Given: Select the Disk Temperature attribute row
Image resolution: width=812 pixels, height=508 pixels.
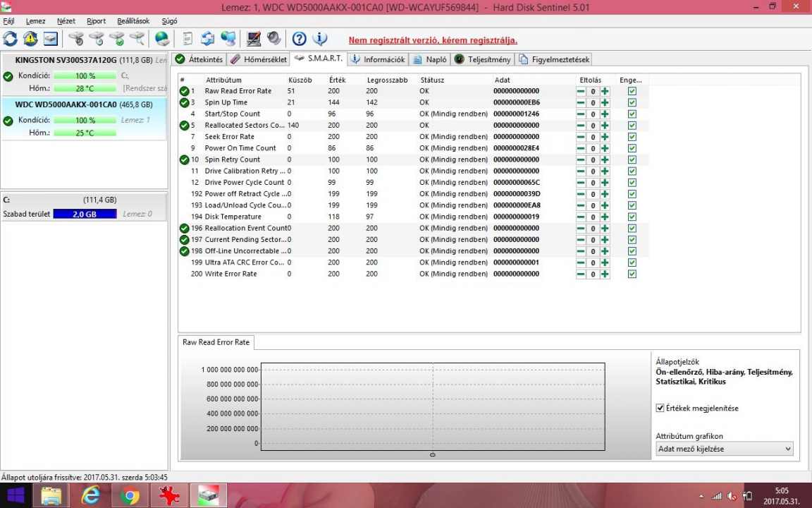Looking at the screenshot, I should point(413,217).
